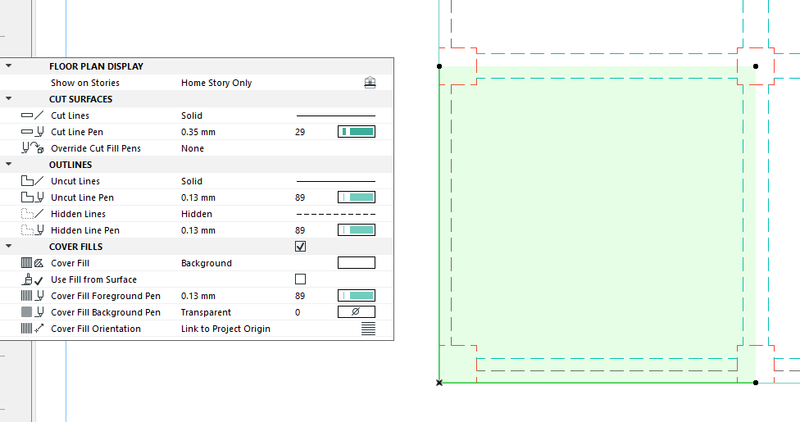Select the Home Story Only value

tap(216, 83)
